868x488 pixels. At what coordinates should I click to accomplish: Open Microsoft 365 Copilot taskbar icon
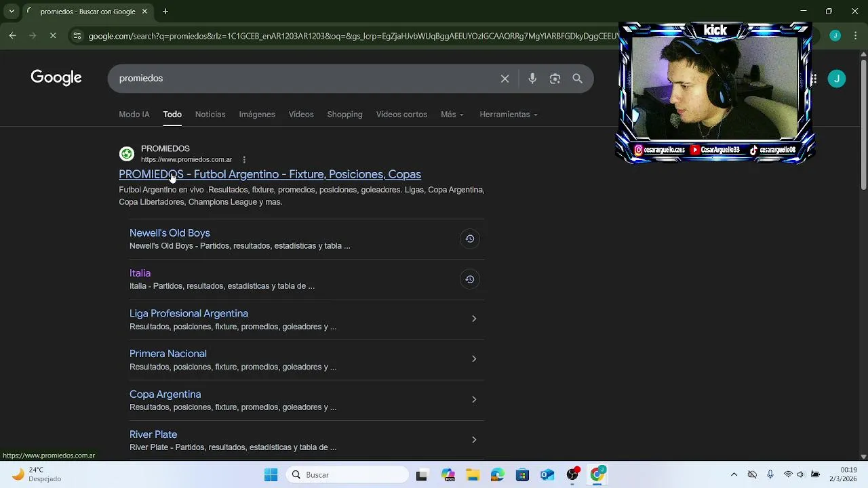point(447,474)
